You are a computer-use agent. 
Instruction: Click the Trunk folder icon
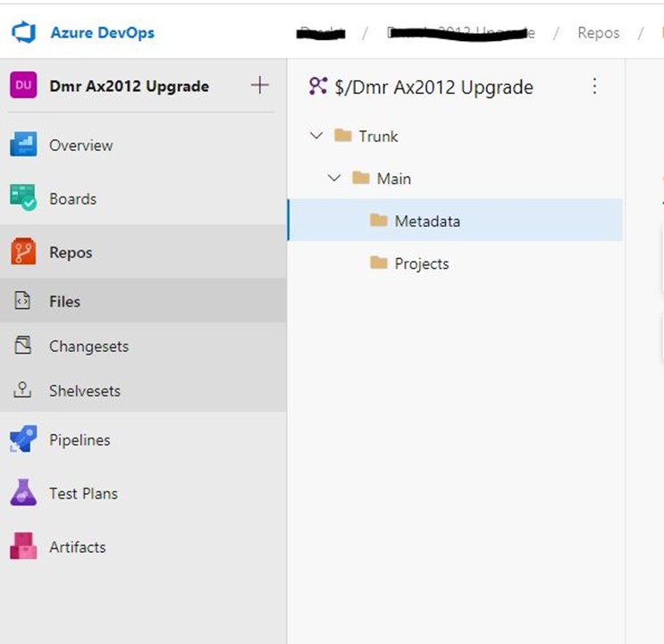[x=342, y=136]
